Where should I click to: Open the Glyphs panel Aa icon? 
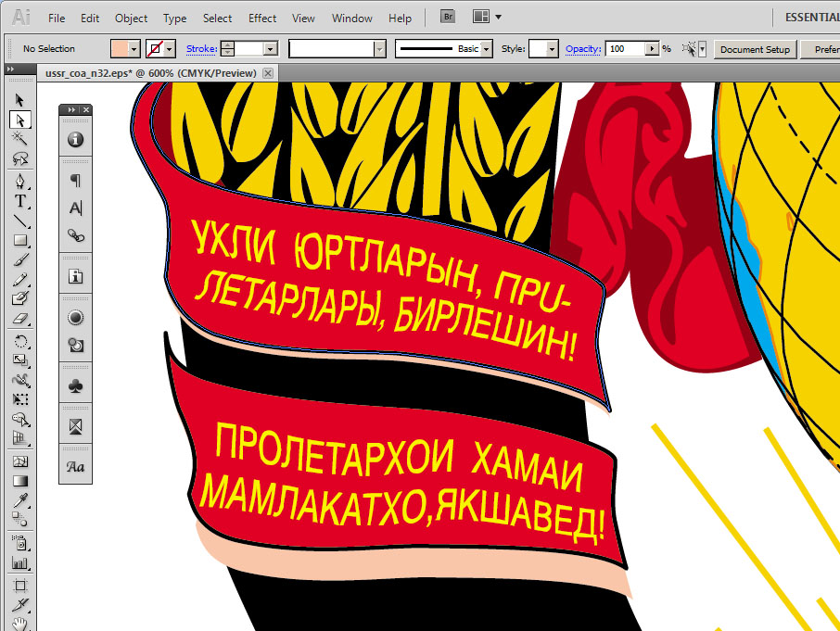tap(75, 467)
